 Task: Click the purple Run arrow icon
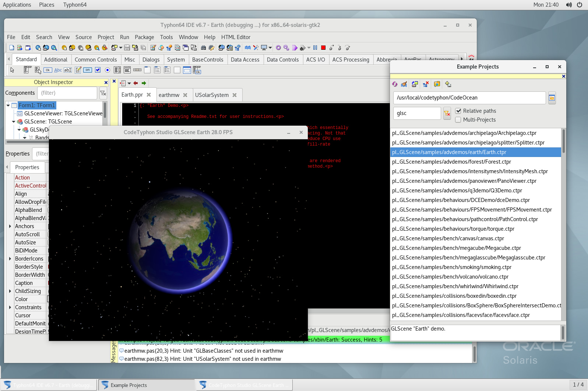click(295, 48)
